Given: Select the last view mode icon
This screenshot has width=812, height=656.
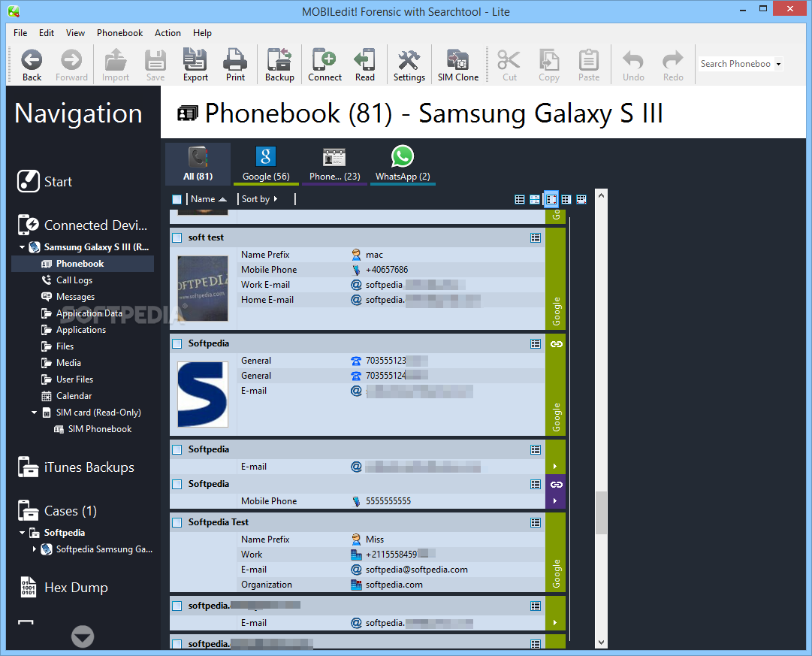Looking at the screenshot, I should click(x=581, y=199).
